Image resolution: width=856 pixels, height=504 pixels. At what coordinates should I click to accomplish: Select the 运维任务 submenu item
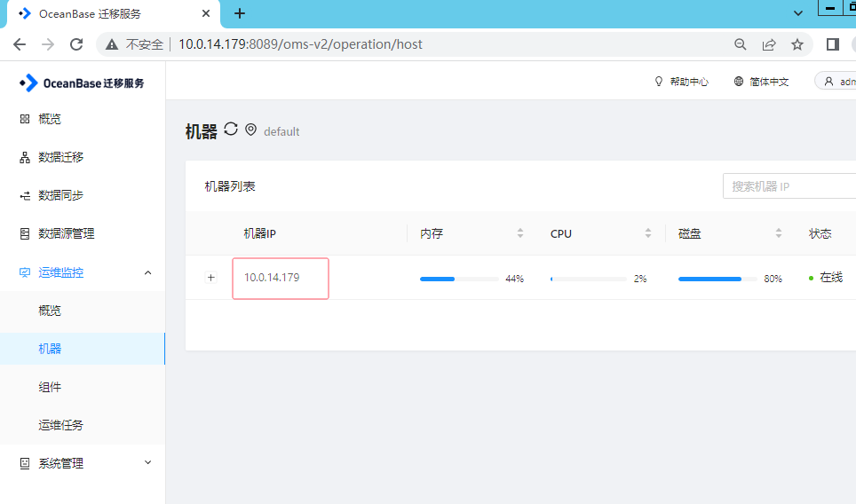pos(60,425)
